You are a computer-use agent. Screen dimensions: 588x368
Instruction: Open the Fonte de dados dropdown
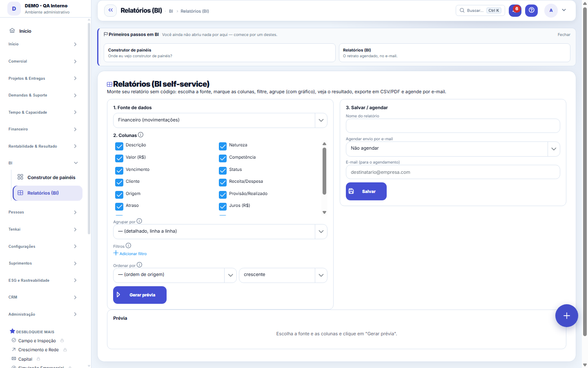pos(220,120)
